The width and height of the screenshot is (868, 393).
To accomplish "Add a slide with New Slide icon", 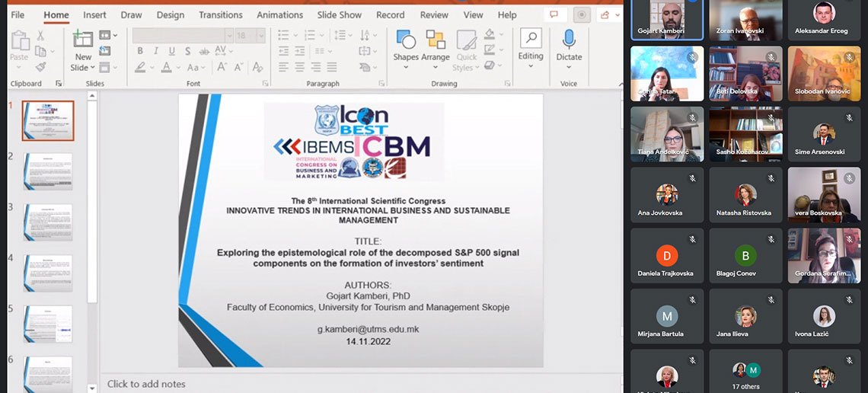I will pos(83,40).
